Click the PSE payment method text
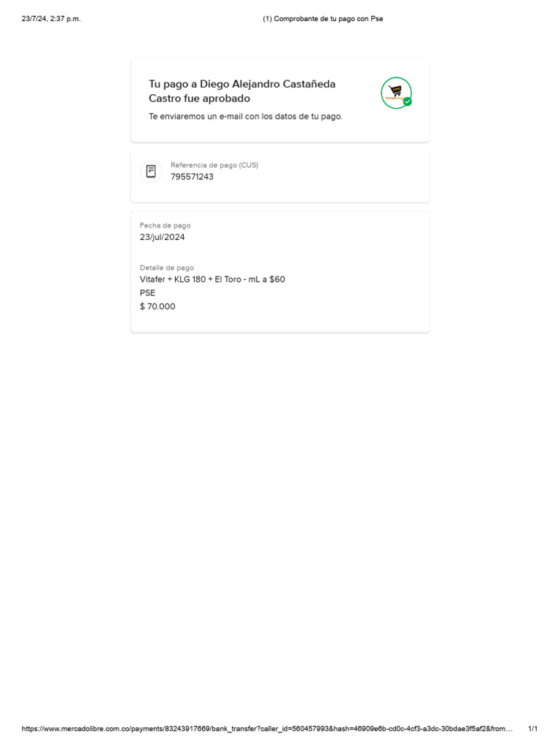 147,293
